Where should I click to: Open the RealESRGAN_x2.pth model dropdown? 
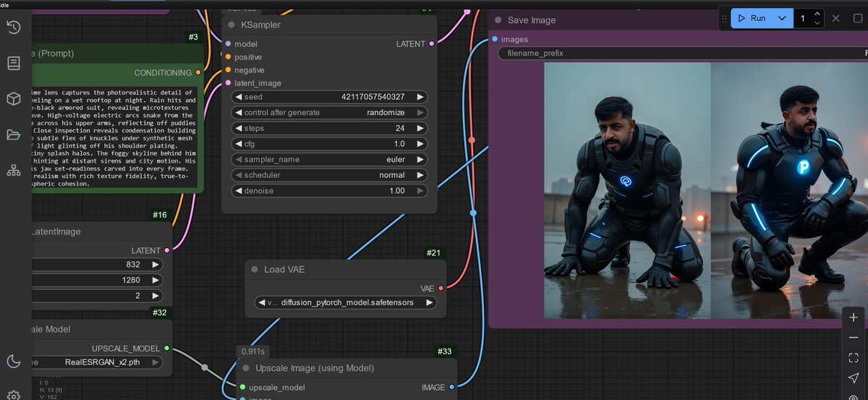click(x=95, y=362)
